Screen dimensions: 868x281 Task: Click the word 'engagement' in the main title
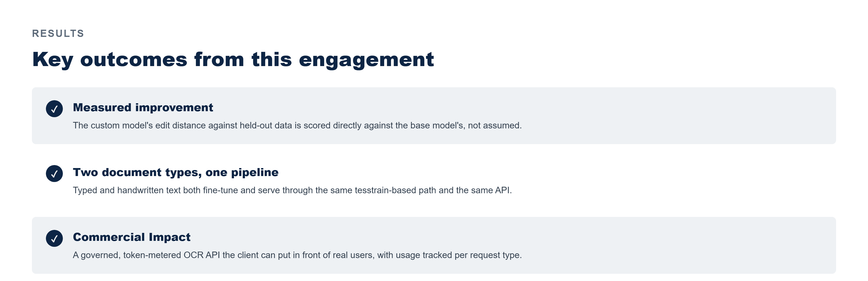367,60
